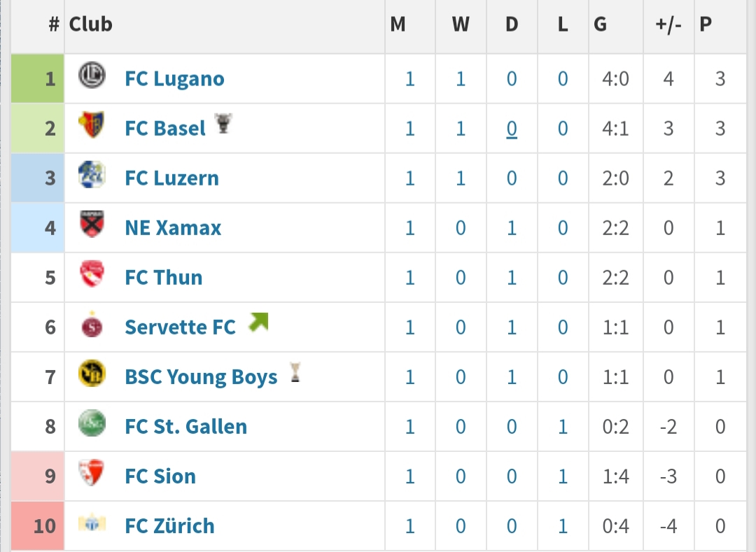Open the NE Xamax club link
Image resolution: width=756 pixels, height=552 pixels.
click(x=173, y=228)
